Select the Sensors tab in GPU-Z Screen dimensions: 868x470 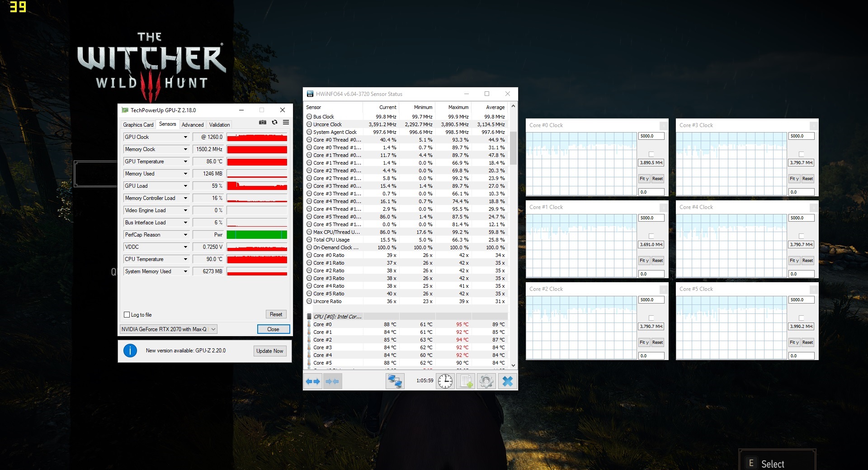(x=168, y=124)
